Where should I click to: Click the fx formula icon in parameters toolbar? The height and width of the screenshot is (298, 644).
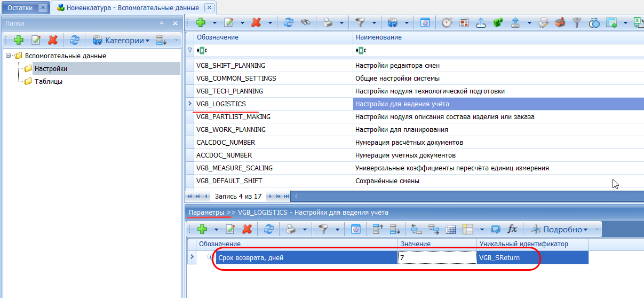click(x=512, y=229)
